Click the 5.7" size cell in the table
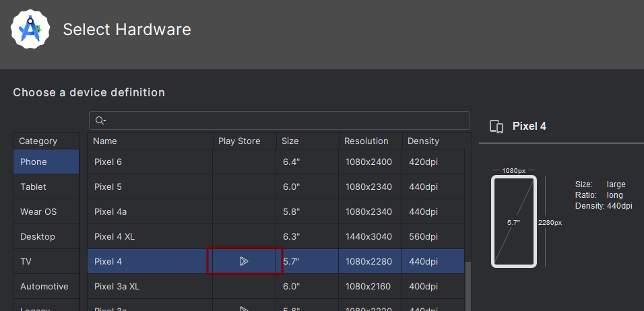The image size is (644, 311). coord(308,261)
